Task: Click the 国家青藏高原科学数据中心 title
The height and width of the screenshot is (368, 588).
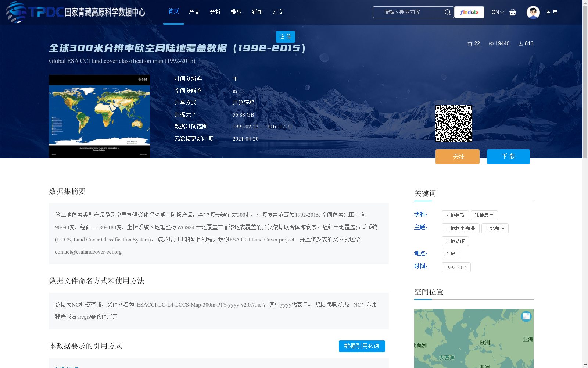Action: [x=105, y=12]
